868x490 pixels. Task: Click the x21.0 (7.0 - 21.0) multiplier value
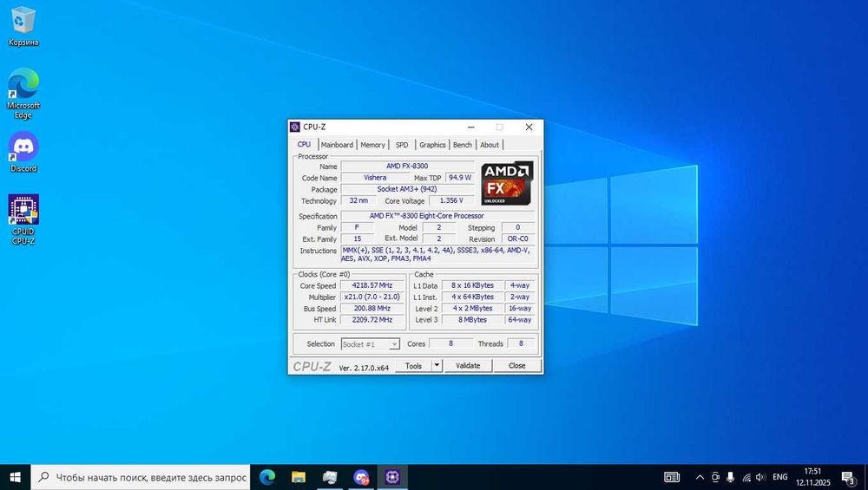click(x=372, y=297)
